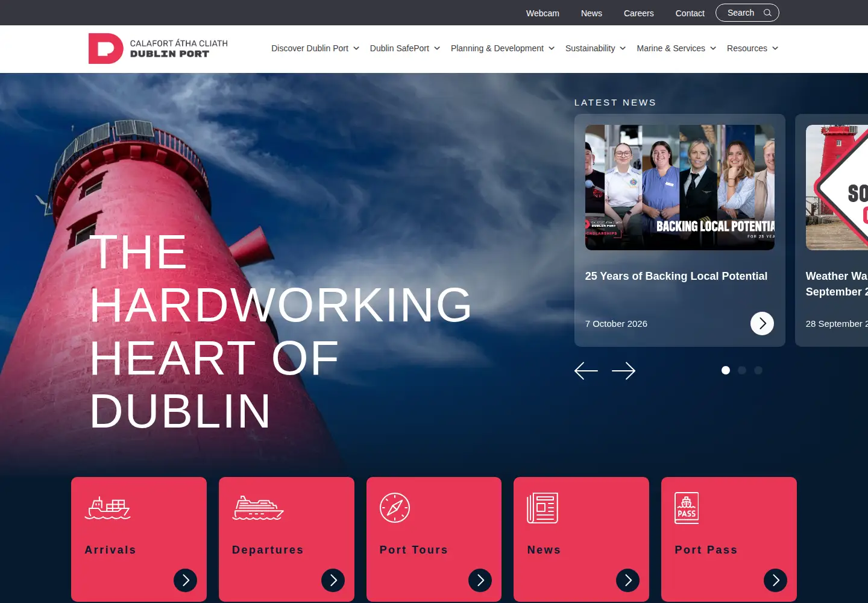This screenshot has width=868, height=603.
Task: Open News card with its arrow button
Action: click(x=627, y=580)
